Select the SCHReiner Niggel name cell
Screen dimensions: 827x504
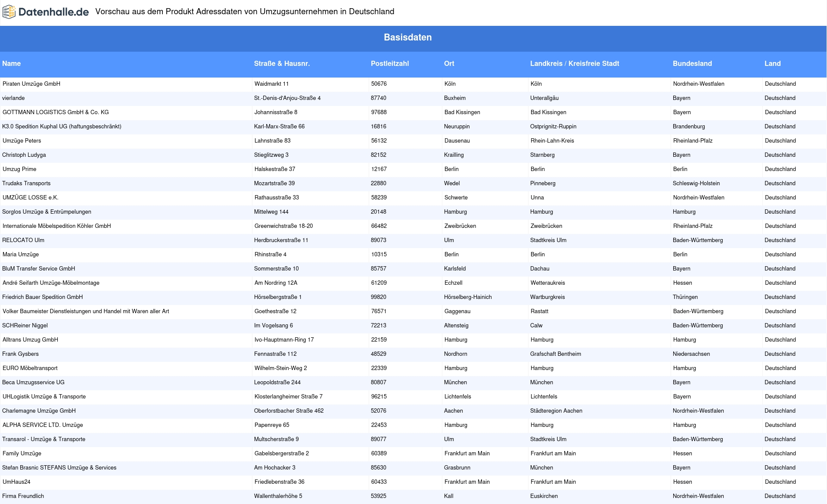pyautogui.click(x=25, y=326)
